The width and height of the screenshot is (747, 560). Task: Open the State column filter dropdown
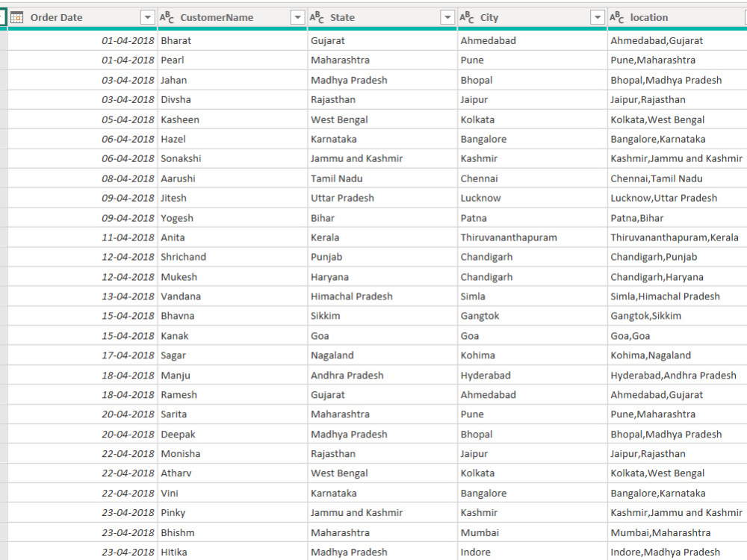click(447, 18)
